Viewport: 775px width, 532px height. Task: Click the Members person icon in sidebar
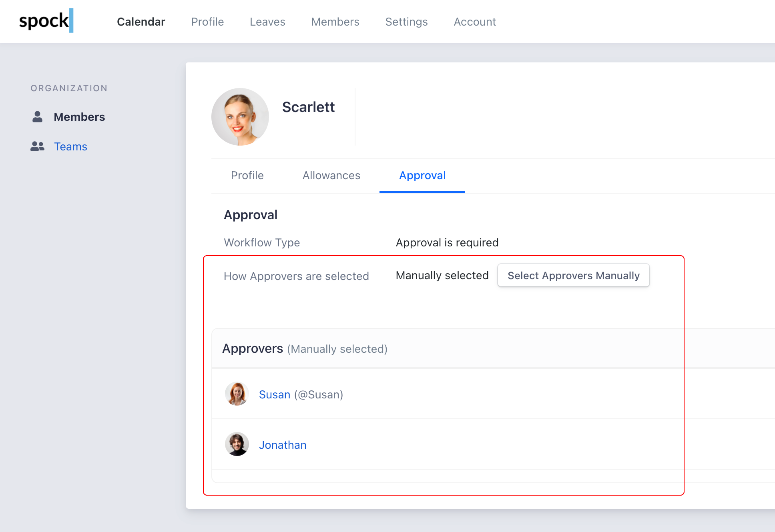37,117
